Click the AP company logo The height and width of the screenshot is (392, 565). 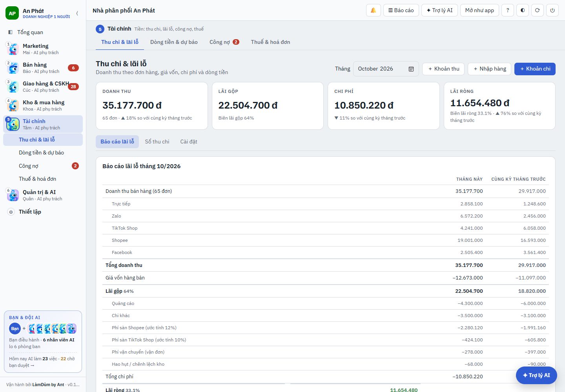(12, 13)
